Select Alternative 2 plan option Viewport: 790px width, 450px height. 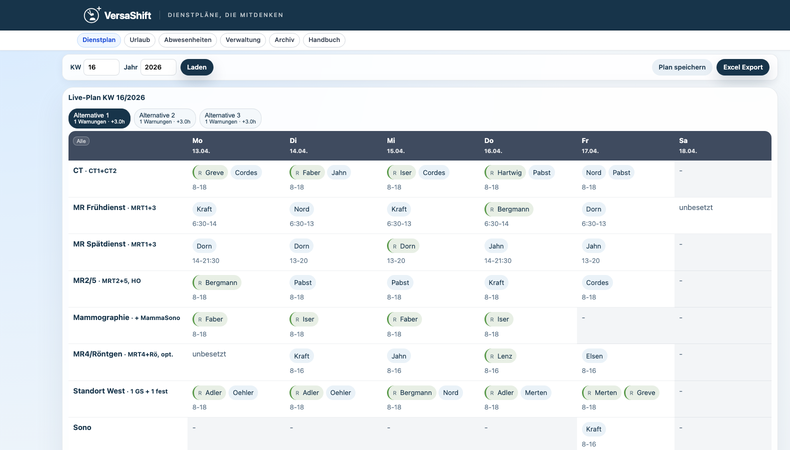(164, 118)
